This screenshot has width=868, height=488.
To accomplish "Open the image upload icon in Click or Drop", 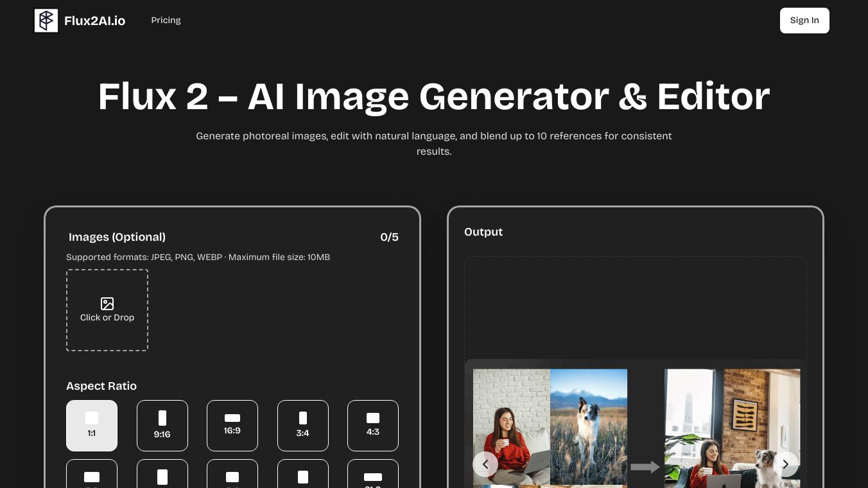I will tap(107, 304).
